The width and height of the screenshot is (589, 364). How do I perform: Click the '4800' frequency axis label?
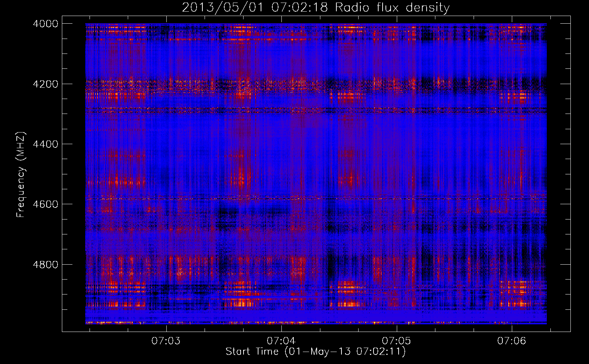click(x=46, y=265)
